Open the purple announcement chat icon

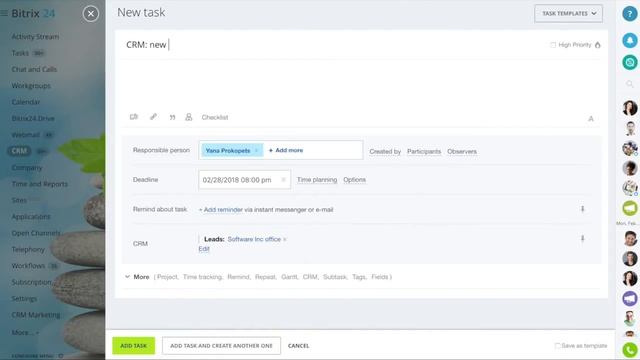click(x=630, y=298)
